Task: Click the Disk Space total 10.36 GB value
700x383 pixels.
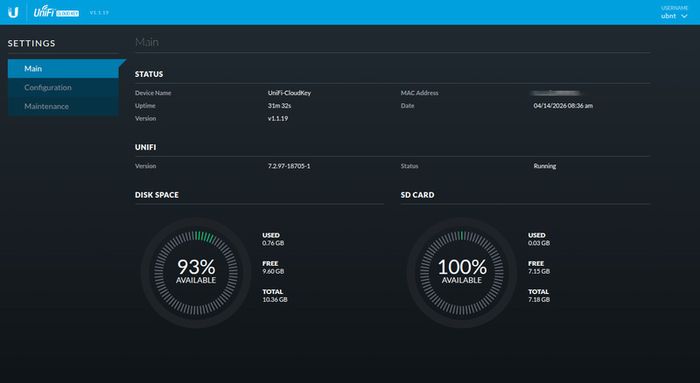Action: pyautogui.click(x=275, y=300)
